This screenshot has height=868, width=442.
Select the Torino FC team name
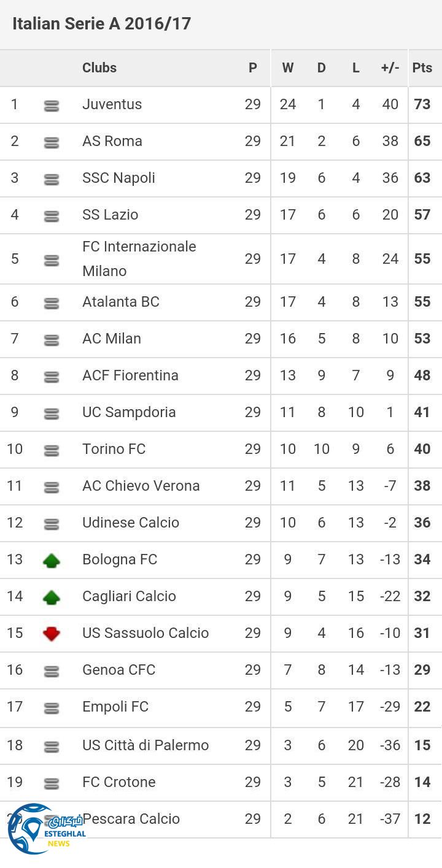point(114,449)
